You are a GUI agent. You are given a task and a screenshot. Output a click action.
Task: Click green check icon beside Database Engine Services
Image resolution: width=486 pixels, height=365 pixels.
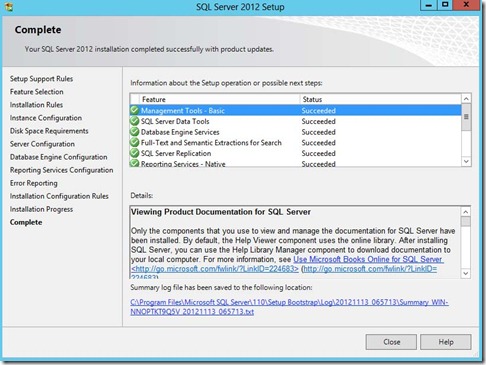(x=135, y=132)
